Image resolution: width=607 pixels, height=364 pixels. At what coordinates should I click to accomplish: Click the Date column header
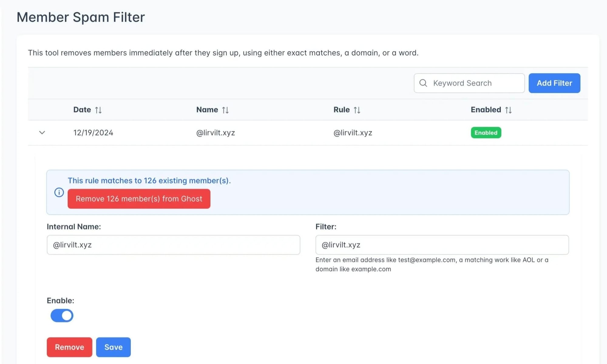click(82, 110)
